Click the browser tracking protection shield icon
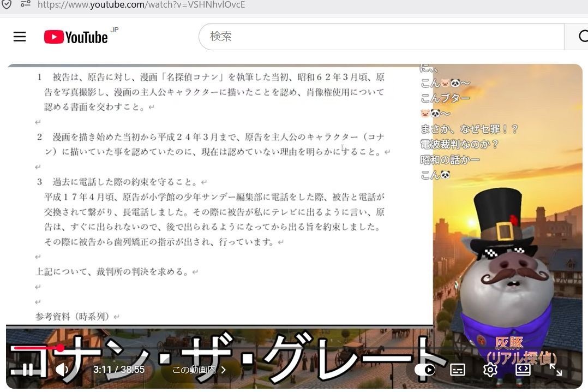This screenshot has width=588, height=392. click(x=7, y=4)
